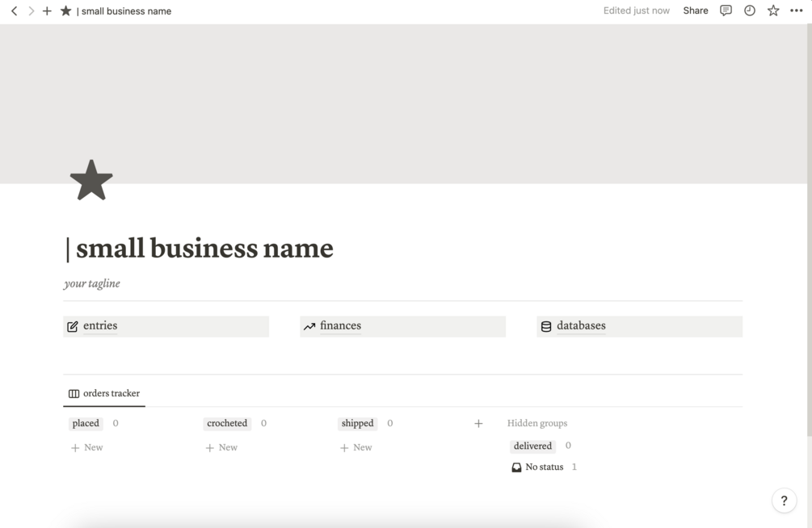Open the comments panel icon
Viewport: 812px width, 528px height.
click(726, 10)
